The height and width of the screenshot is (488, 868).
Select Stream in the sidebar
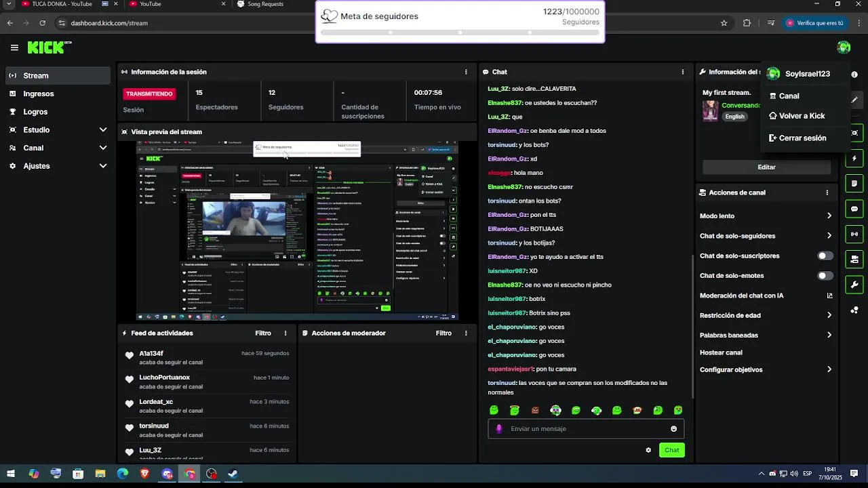click(x=58, y=75)
